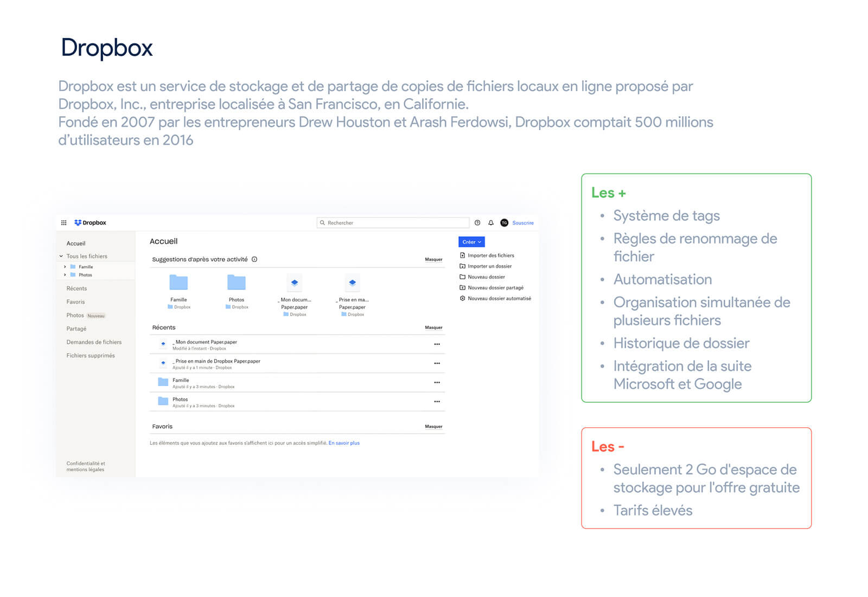The width and height of the screenshot is (868, 597).
Task: Open the Famille folder thumbnail in suggestions
Action: 178,283
